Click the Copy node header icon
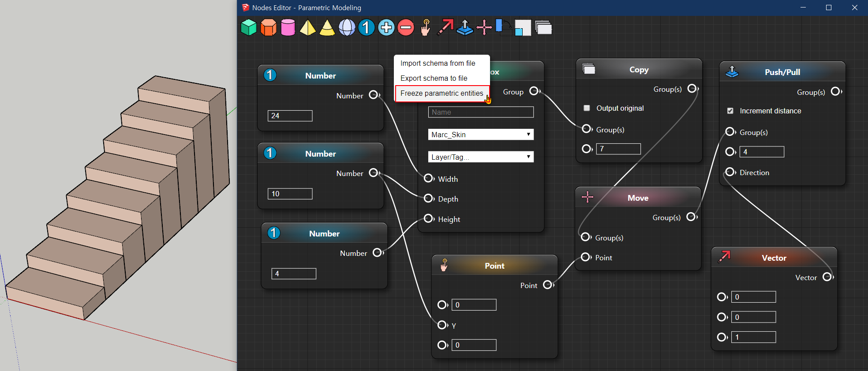 [589, 69]
